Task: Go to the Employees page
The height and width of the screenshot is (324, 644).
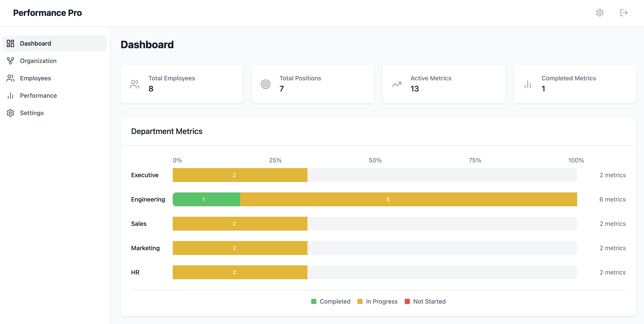Action: tap(35, 78)
